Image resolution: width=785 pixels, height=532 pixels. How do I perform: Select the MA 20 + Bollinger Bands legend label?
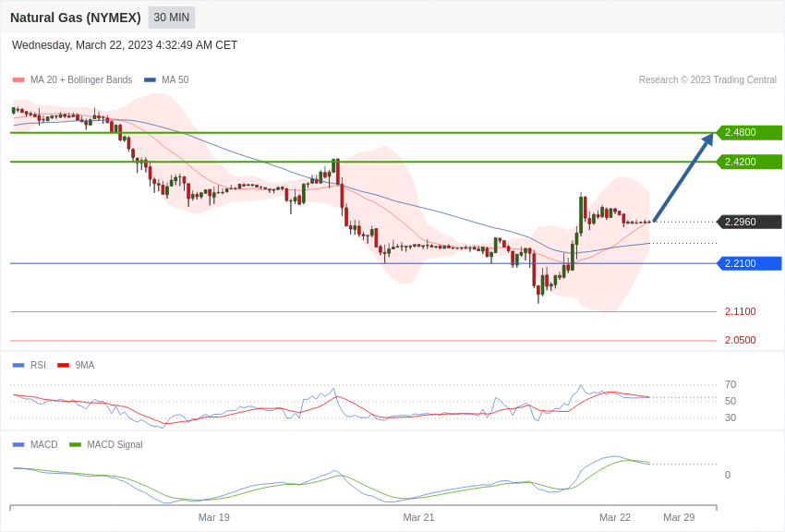pos(81,79)
